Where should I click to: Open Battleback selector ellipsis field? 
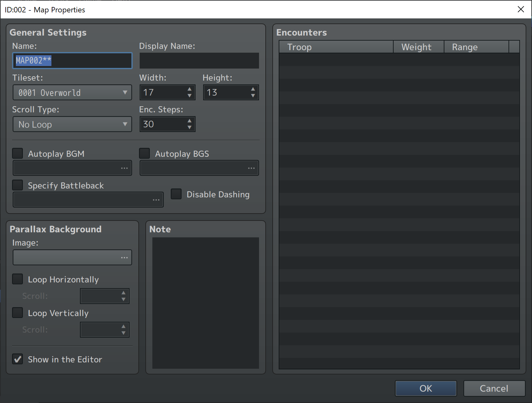(x=88, y=200)
